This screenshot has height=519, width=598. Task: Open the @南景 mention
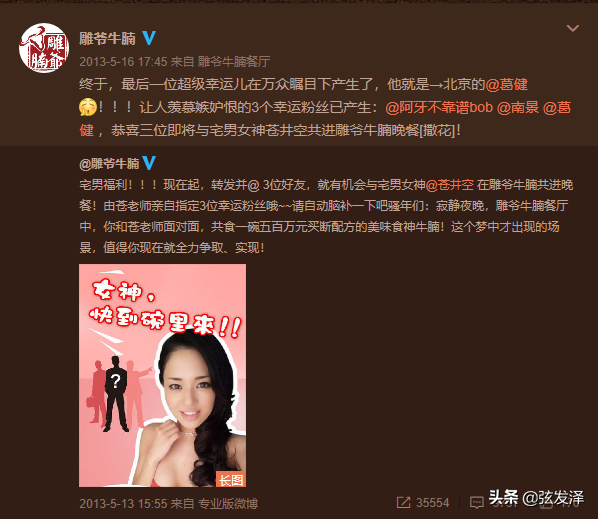tap(518, 108)
